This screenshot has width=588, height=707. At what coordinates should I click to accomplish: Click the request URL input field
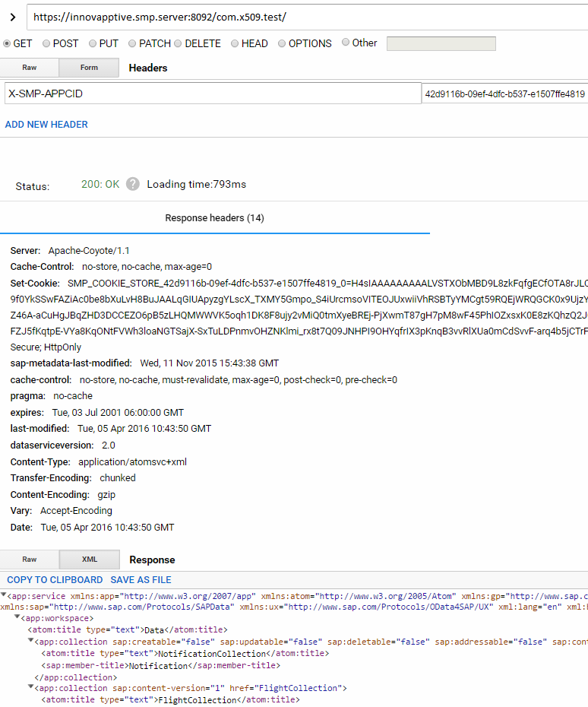click(304, 17)
